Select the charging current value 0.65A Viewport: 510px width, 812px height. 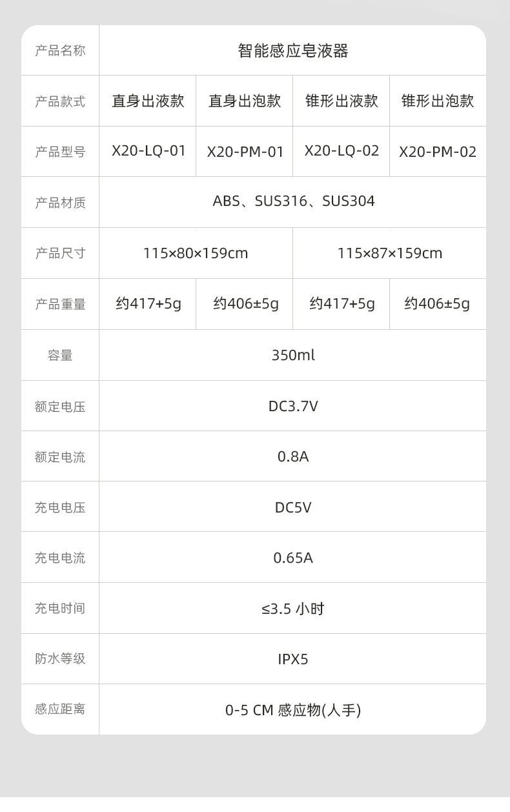pyautogui.click(x=293, y=558)
